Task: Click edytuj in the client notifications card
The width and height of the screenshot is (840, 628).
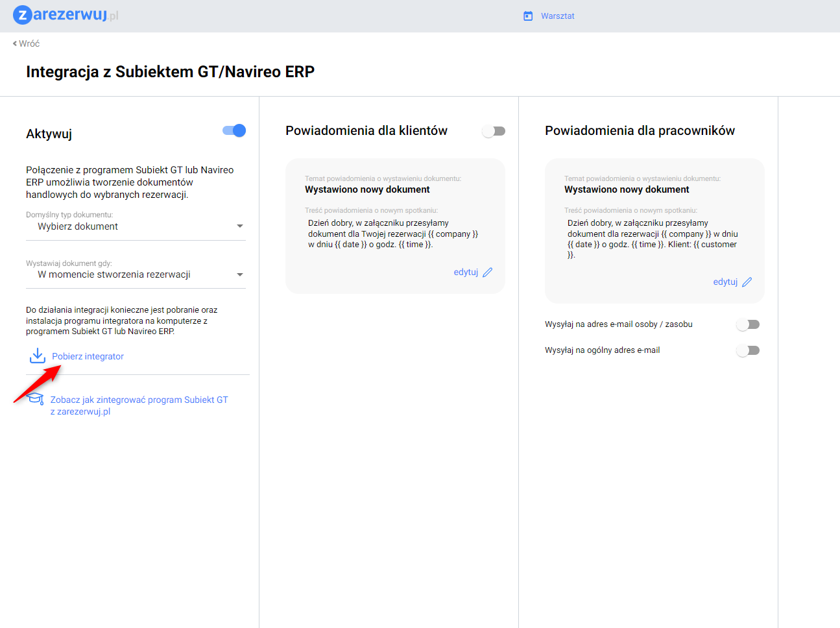Action: pos(466,272)
